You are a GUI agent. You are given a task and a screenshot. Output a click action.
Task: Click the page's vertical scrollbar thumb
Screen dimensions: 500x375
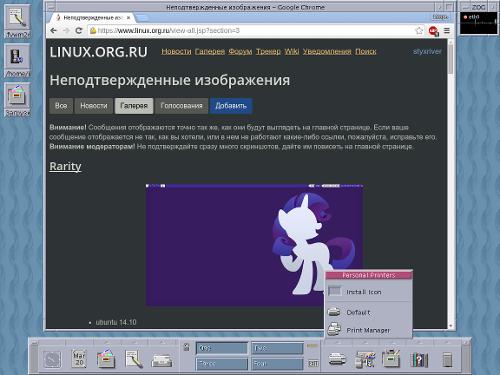click(x=451, y=59)
